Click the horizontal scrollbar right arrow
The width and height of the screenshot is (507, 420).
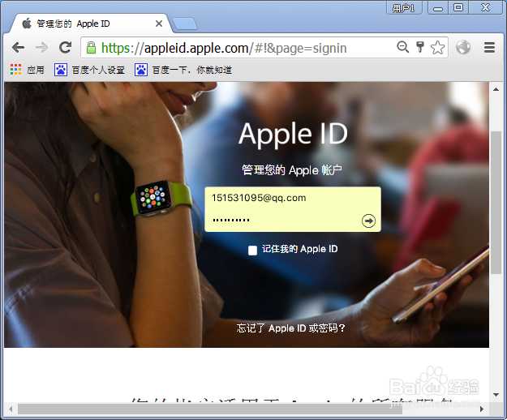tap(482, 409)
